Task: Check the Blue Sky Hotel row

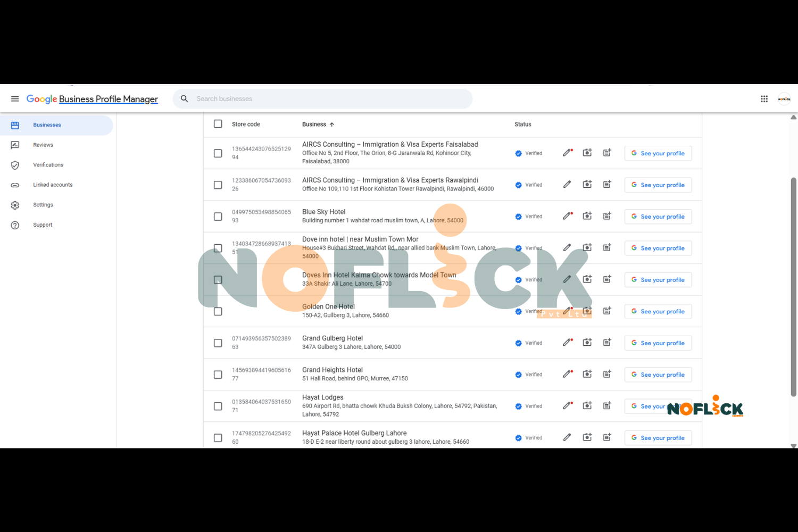Action: [218, 217]
